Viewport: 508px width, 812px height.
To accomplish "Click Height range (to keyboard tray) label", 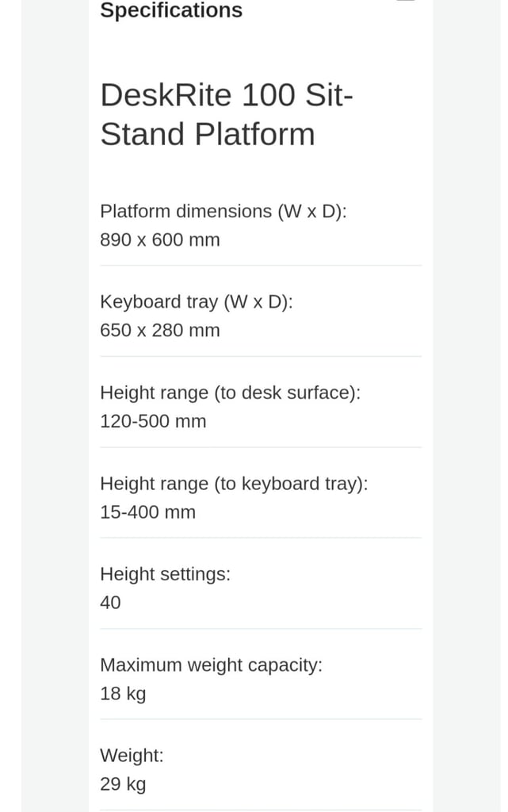I will (x=234, y=484).
